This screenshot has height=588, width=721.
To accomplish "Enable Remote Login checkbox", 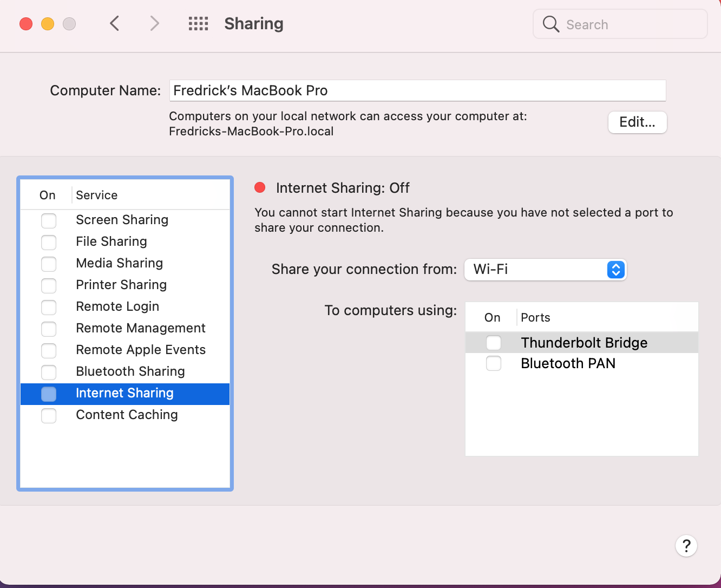I will 49,307.
